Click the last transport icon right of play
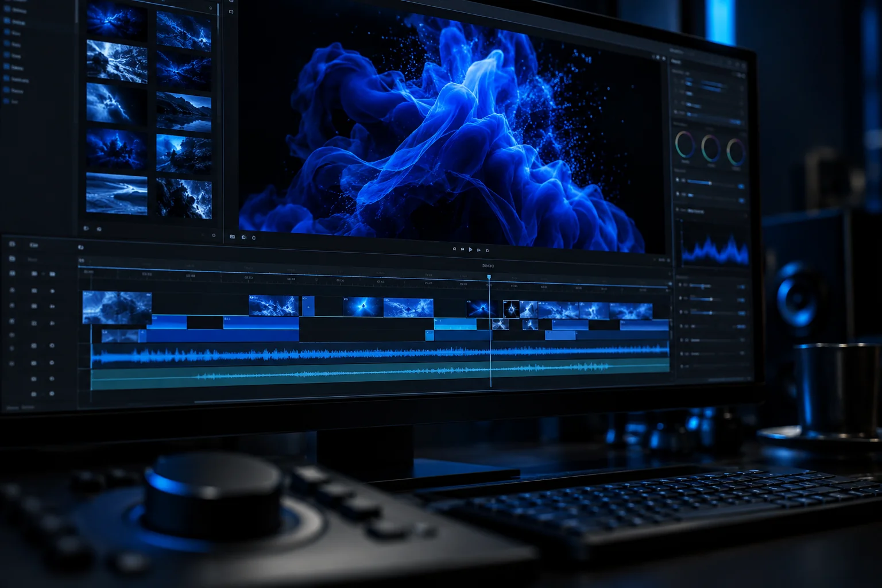The image size is (882, 588). point(488,250)
